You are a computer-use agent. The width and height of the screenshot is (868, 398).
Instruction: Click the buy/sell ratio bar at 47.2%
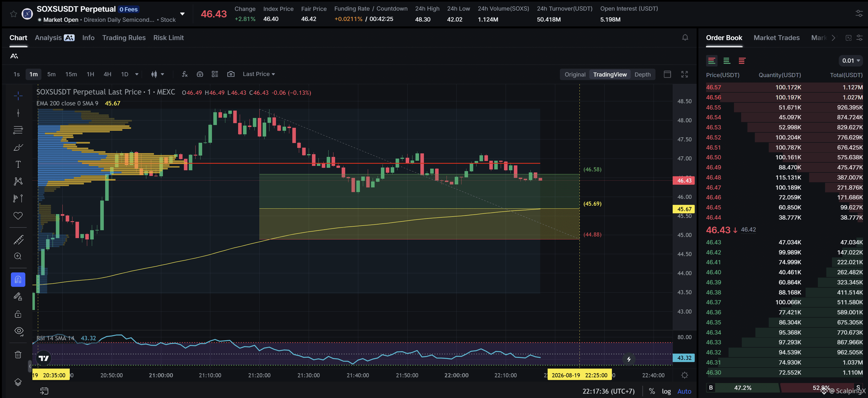pyautogui.click(x=743, y=388)
